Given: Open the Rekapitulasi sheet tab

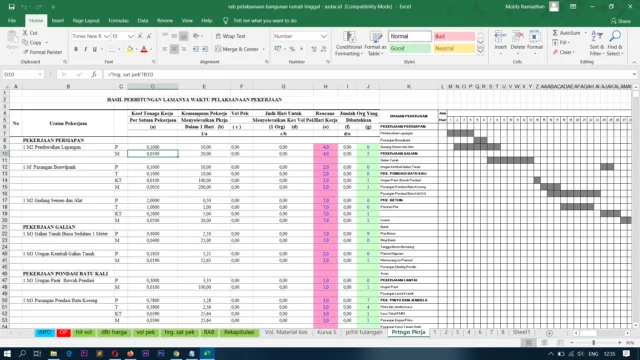Looking at the screenshot, I should click(239, 333).
